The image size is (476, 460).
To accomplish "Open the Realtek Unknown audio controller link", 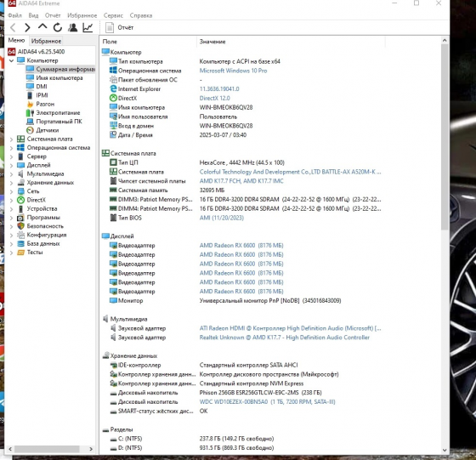I will [x=285, y=338].
